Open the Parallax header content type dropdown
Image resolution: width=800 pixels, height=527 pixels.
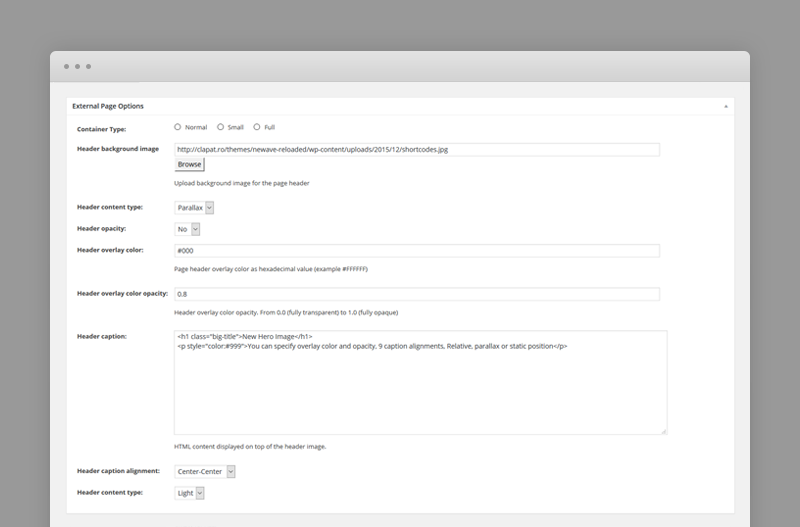coord(194,208)
